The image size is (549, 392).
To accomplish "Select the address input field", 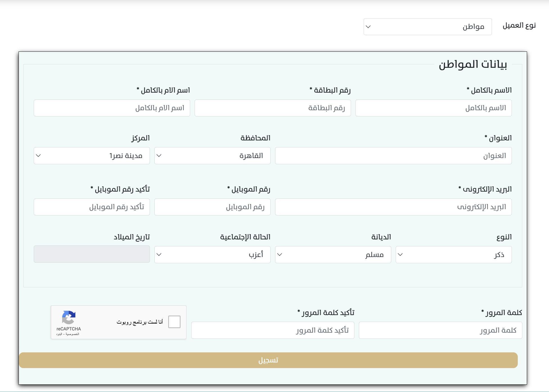I will coord(393,156).
